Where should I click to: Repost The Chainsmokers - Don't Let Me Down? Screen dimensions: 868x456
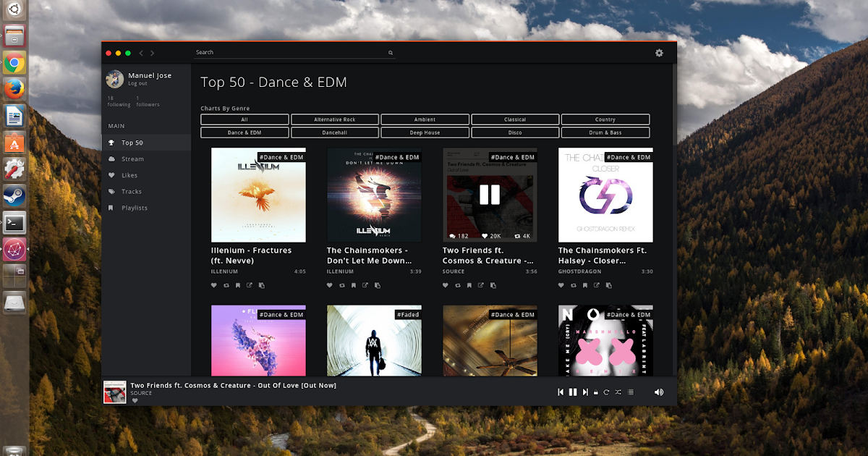pos(341,285)
